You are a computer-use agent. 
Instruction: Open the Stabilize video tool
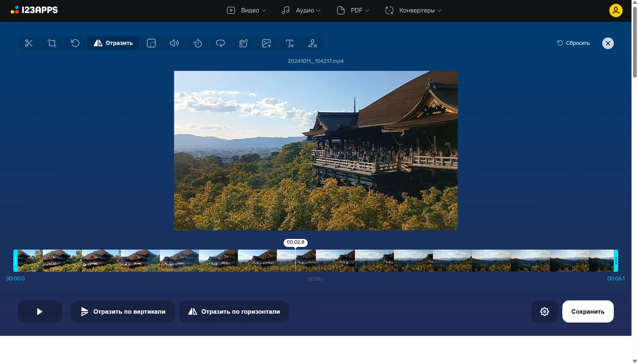click(244, 43)
